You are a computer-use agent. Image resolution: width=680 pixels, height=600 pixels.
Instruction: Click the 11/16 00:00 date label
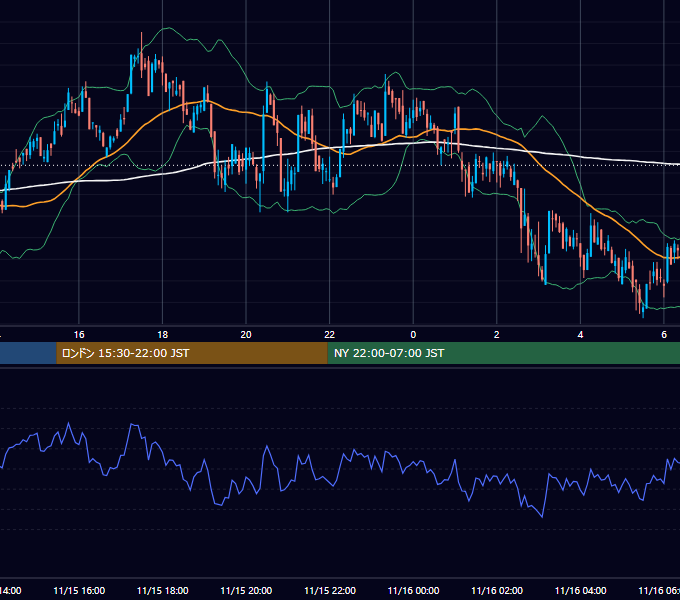413,590
